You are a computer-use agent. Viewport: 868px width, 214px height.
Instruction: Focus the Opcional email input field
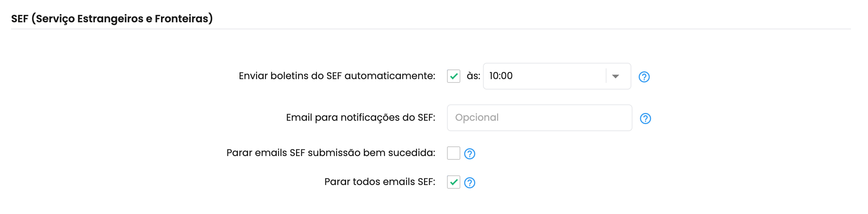[x=539, y=118]
